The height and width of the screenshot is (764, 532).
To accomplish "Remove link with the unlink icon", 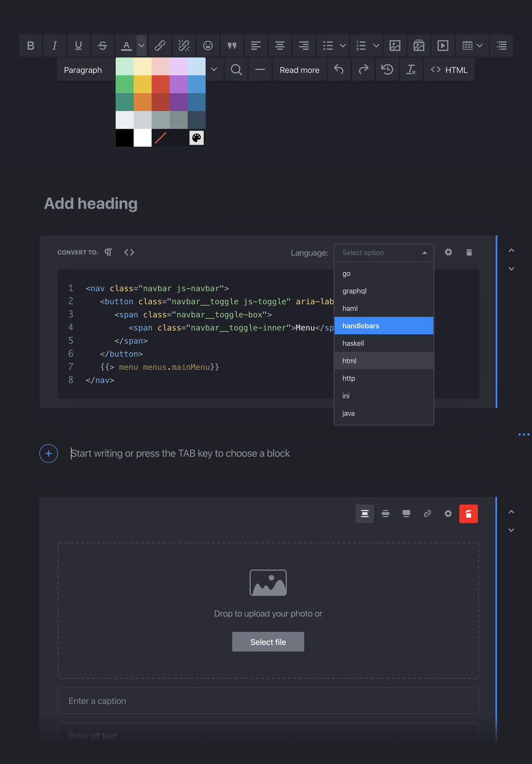I will 184,45.
